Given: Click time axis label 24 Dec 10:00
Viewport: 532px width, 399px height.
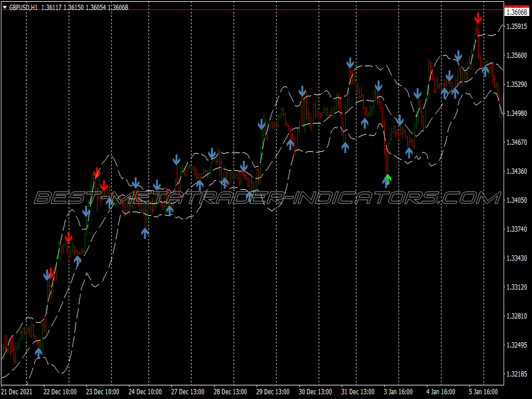Looking at the screenshot, I should [145, 392].
